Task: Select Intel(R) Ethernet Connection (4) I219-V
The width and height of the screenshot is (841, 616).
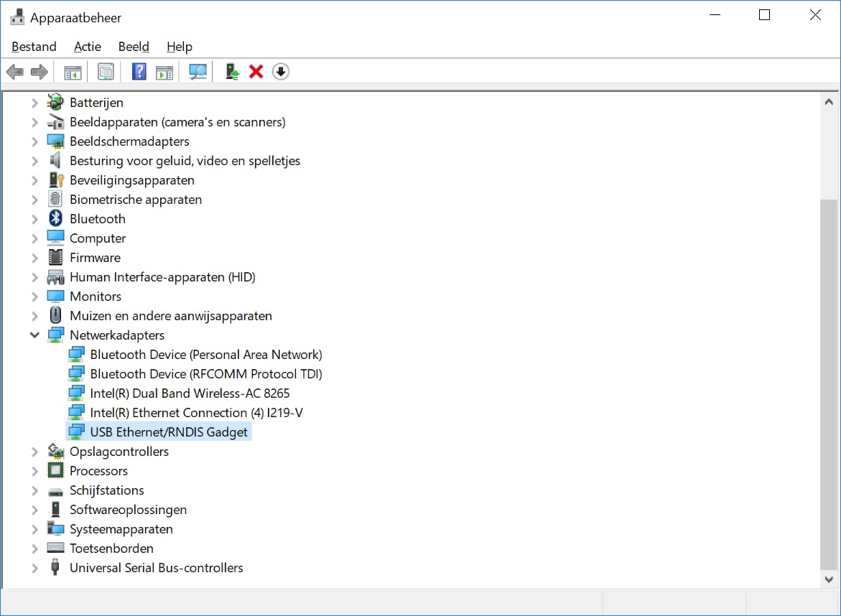Action: coord(196,412)
